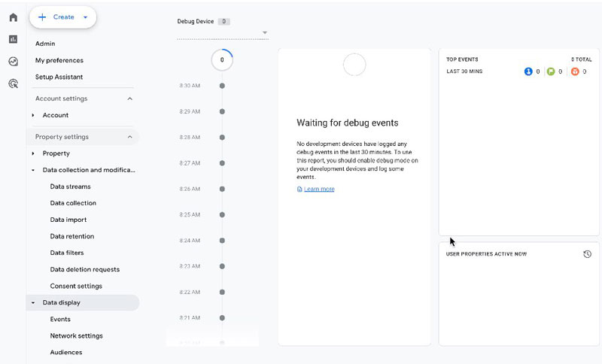Collapse the Data display tree group
The height and width of the screenshot is (364, 602).
33,303
